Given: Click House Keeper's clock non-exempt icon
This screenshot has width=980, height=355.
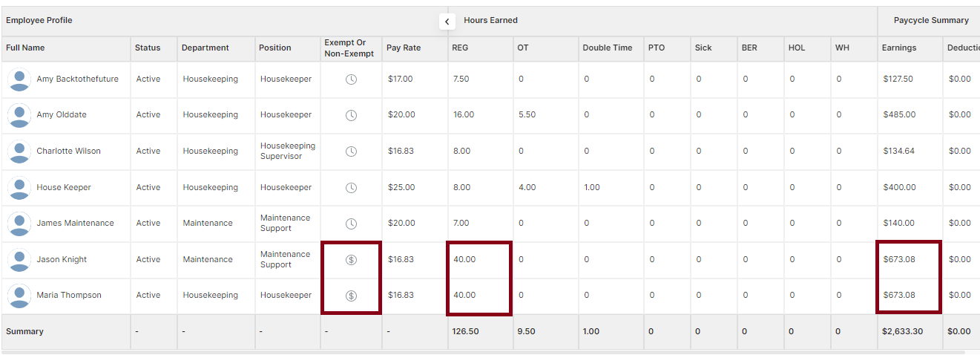Looking at the screenshot, I should (x=352, y=187).
